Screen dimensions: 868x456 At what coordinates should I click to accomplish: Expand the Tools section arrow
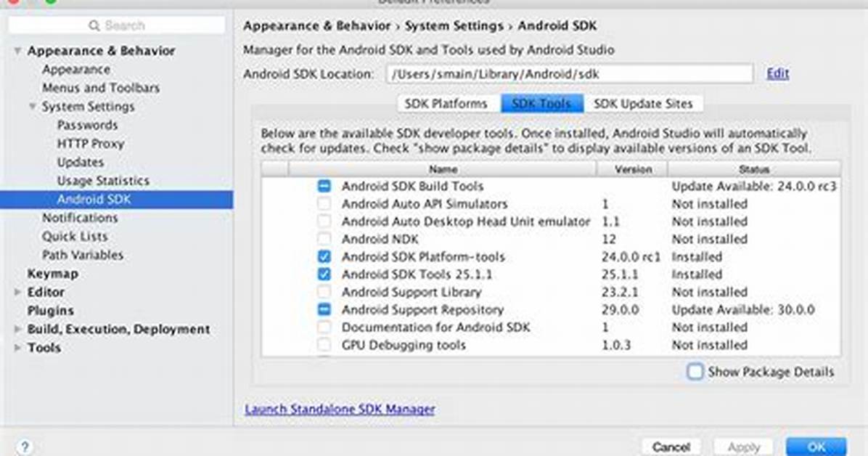[17, 348]
